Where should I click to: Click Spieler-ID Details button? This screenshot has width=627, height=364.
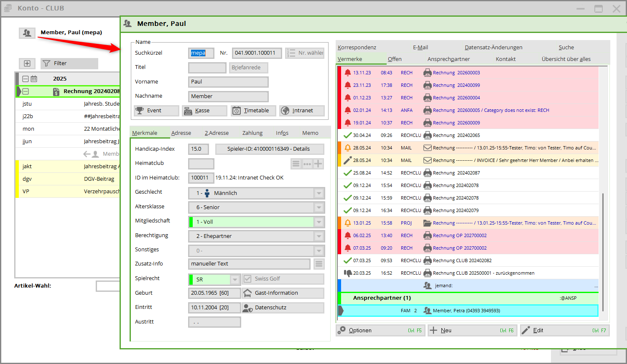click(269, 149)
